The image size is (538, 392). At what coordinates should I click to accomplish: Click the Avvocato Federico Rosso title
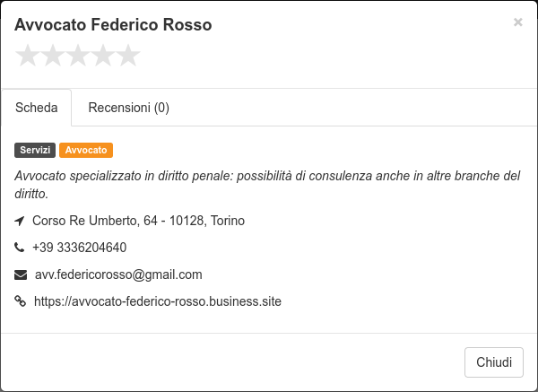113,25
